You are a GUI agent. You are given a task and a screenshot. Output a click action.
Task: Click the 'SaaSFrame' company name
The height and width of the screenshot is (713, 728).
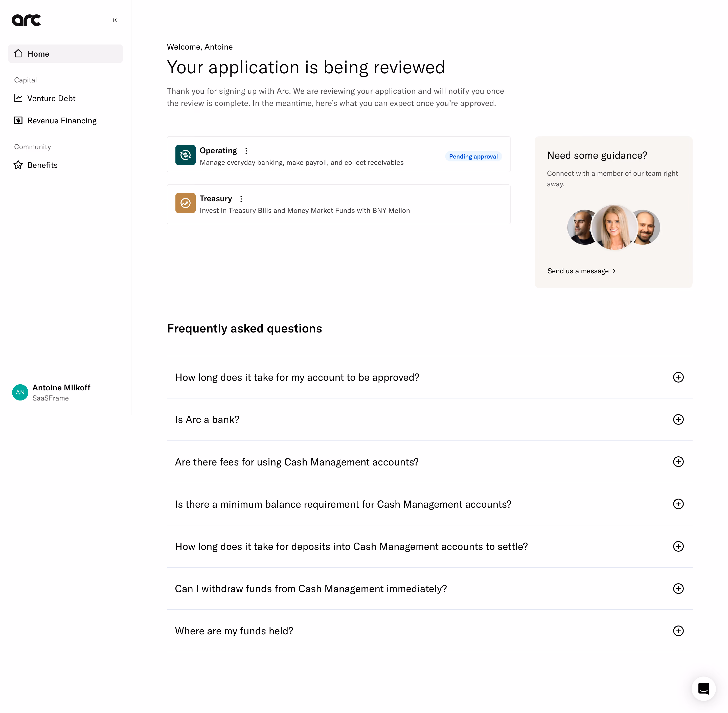[51, 398]
